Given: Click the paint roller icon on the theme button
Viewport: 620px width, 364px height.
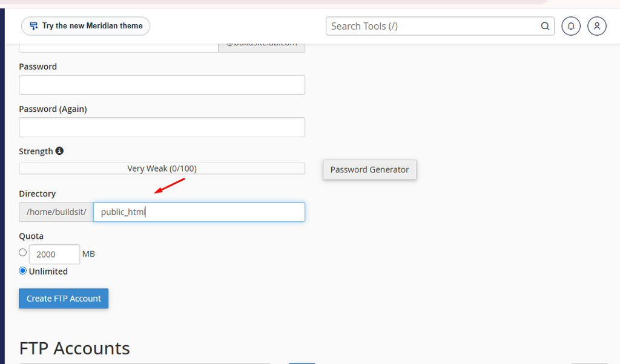Looking at the screenshot, I should tap(34, 26).
